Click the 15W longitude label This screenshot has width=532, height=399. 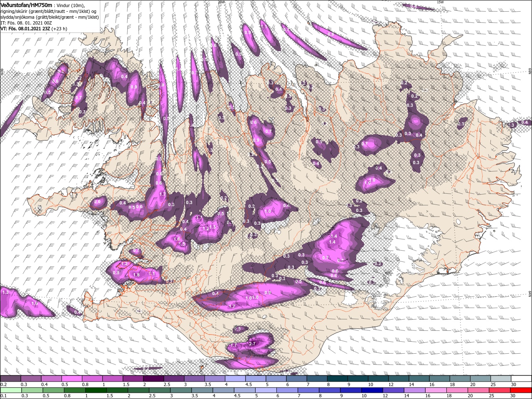(440, 2)
